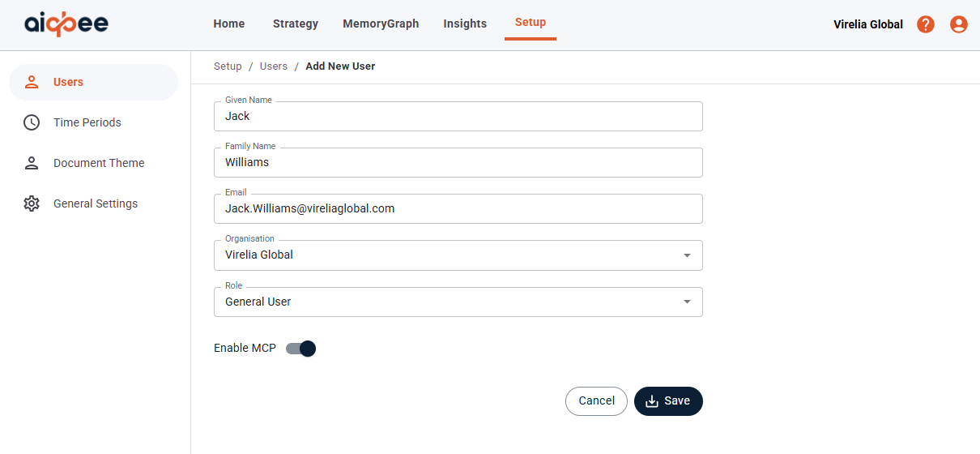Click the aiqbee logo
The height and width of the screenshot is (454, 980).
click(66, 24)
